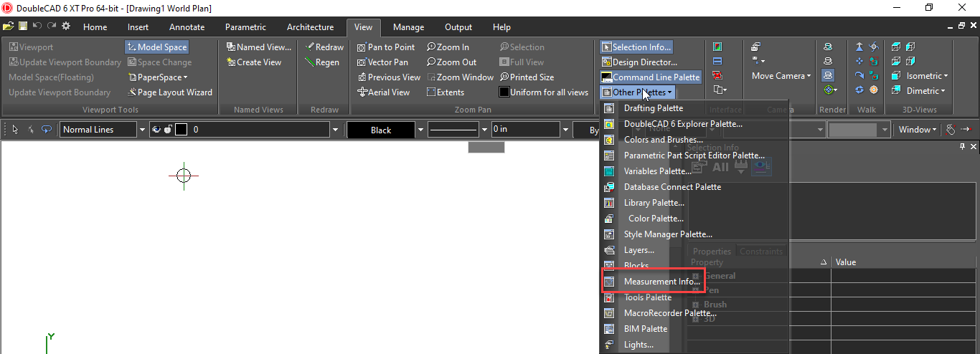Open the Normal Lines style dropdown

pos(141,130)
